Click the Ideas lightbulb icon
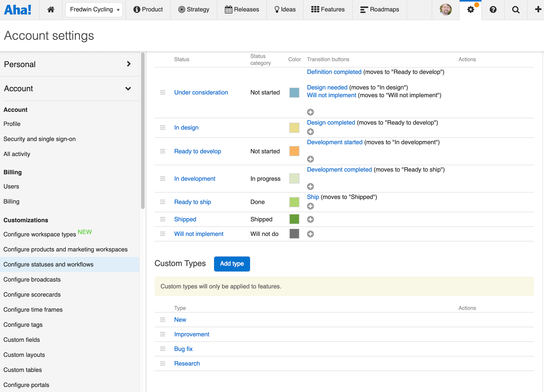The image size is (544, 392). (x=277, y=9)
